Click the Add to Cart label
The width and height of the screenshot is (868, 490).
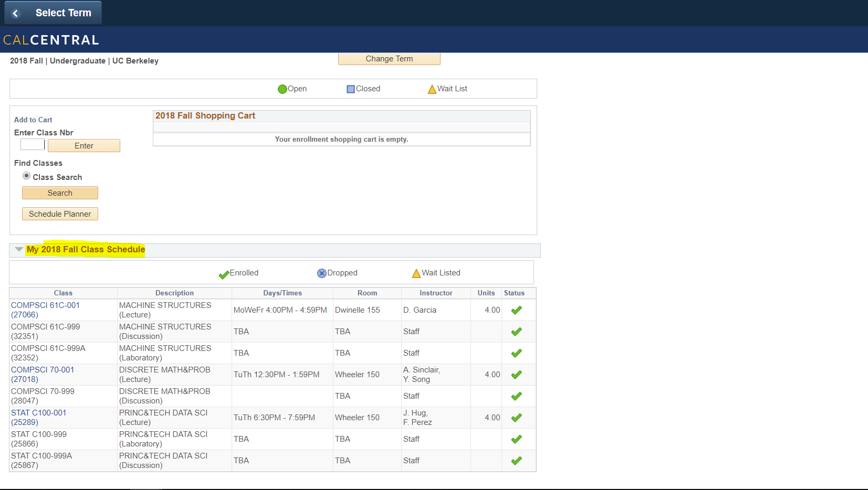pyautogui.click(x=33, y=120)
